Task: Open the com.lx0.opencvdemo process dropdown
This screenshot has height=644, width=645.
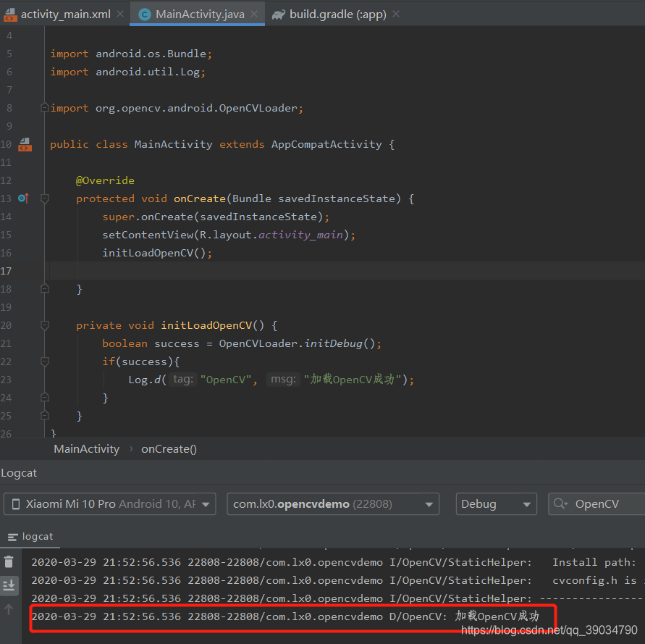Action: point(333,504)
